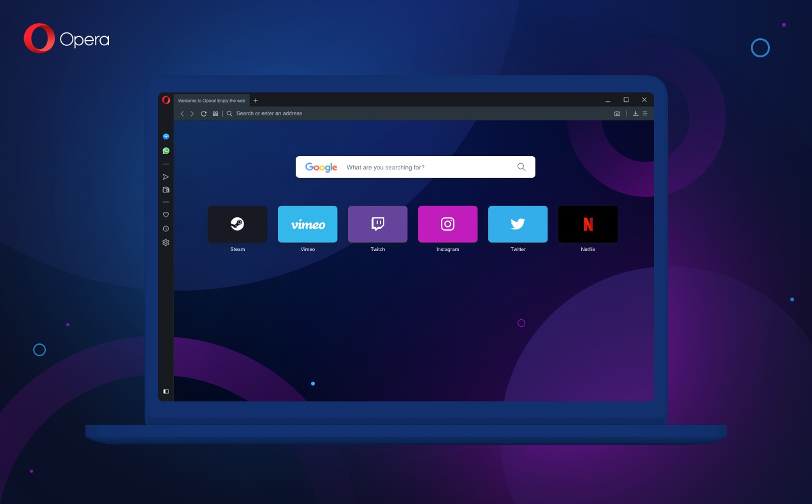Go back with the back arrow
The image size is (812, 504).
pyautogui.click(x=182, y=113)
